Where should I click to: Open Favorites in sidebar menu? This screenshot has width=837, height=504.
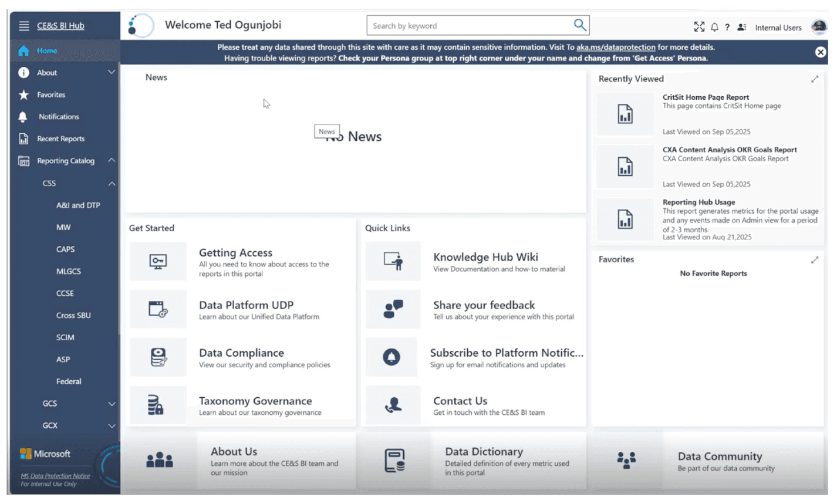point(51,94)
